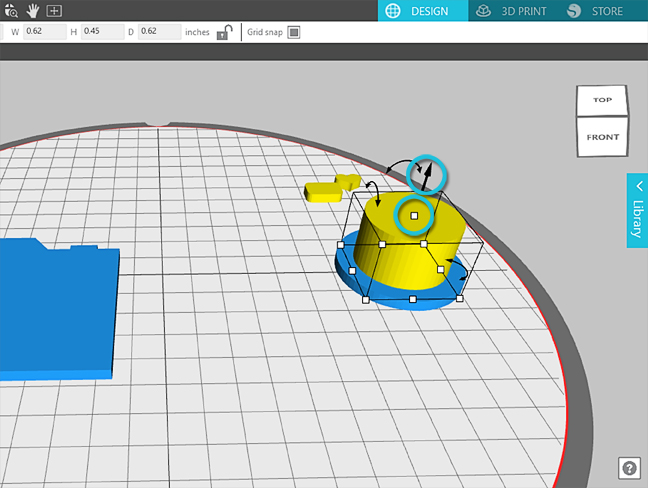Screen dimensions: 648x488
Task: Click the H height field
Action: pyautogui.click(x=102, y=31)
